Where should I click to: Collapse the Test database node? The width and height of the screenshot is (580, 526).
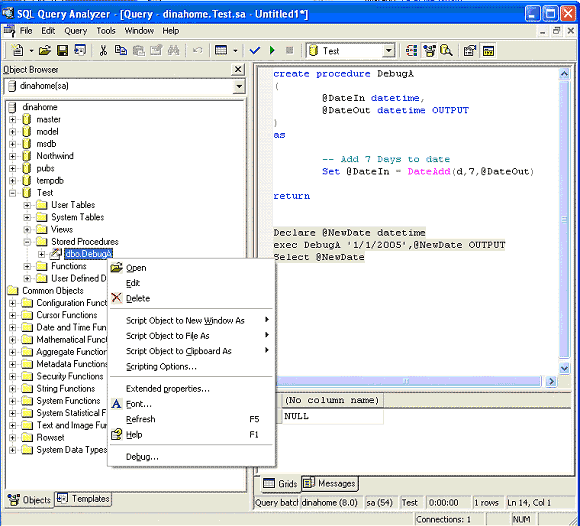[13, 193]
